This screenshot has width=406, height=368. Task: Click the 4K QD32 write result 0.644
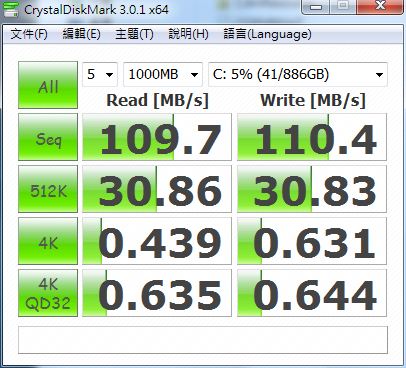(312, 293)
